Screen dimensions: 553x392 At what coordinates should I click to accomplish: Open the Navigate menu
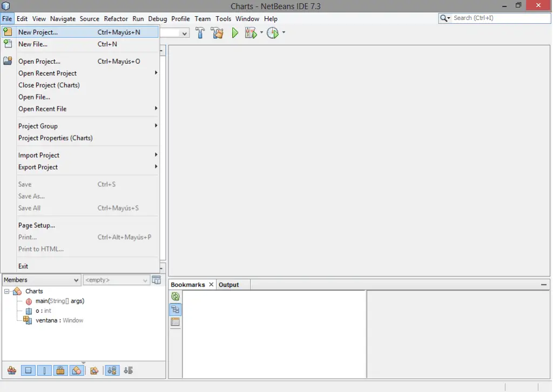(63, 18)
